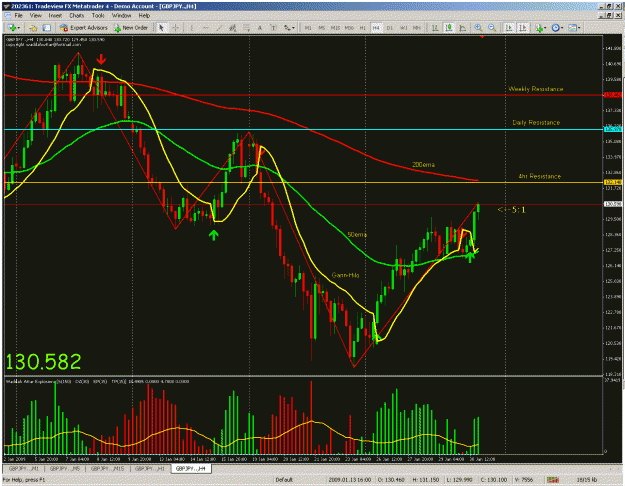625x486 pixels.
Task: Click the large 130.582 price display
Action: pyautogui.click(x=43, y=362)
